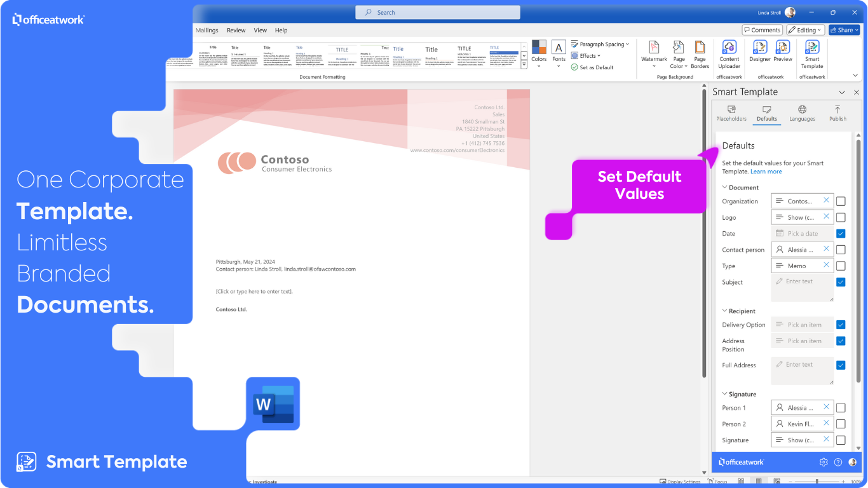Viewport: 868px width, 488px height.
Task: Follow the Learn more link
Action: [x=766, y=172]
